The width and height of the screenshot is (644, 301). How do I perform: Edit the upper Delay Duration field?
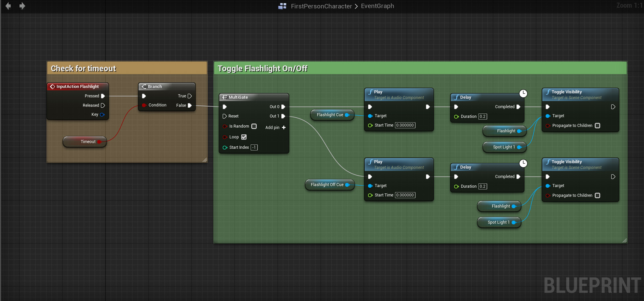pos(483,117)
